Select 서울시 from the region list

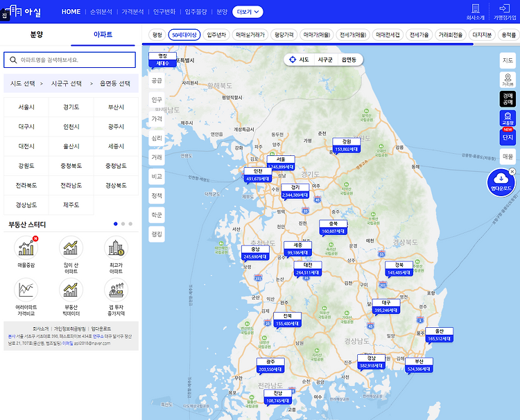(26, 107)
